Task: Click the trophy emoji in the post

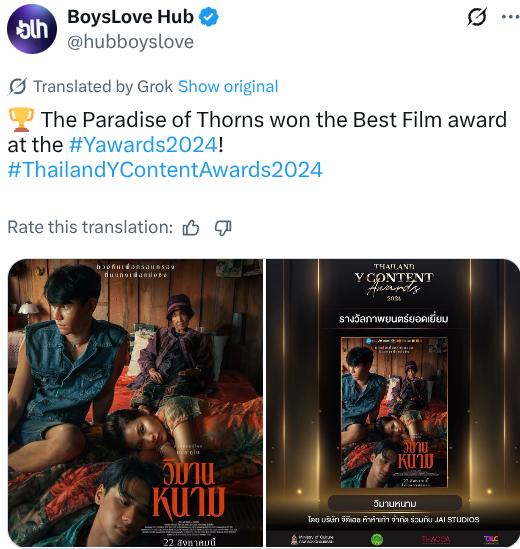Action: coord(21,120)
